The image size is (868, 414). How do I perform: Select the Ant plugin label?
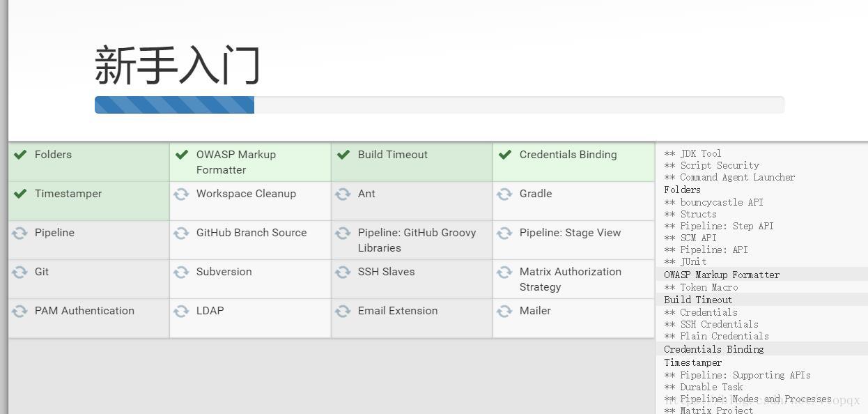click(x=366, y=194)
